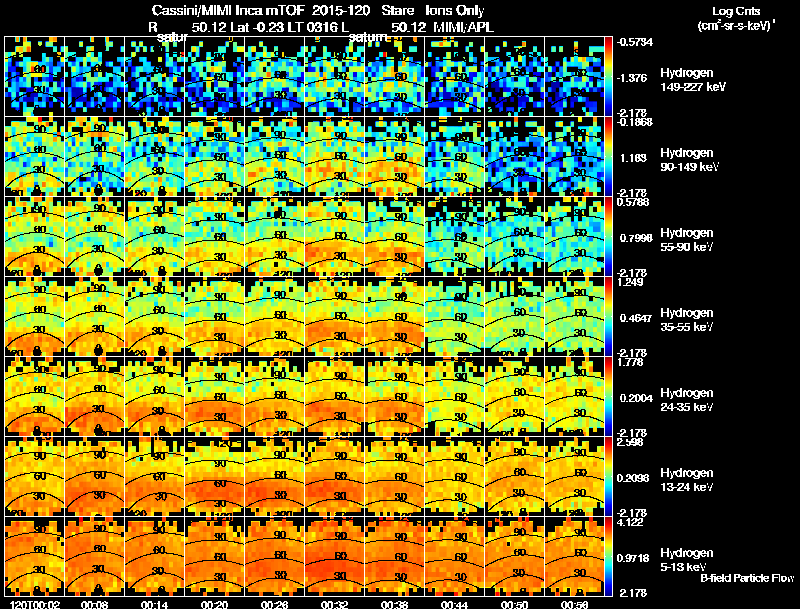The height and width of the screenshot is (609, 800).
Task: Click the color bar beside Hydrogen 55-90 keV
Action: pyautogui.click(x=608, y=237)
